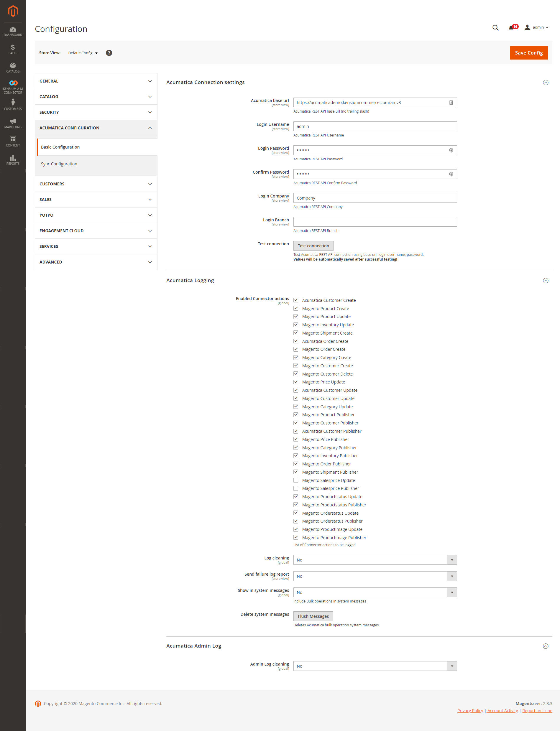Uncheck Acumatica Customer Create logging
Image resolution: width=560 pixels, height=731 pixels.
click(296, 301)
